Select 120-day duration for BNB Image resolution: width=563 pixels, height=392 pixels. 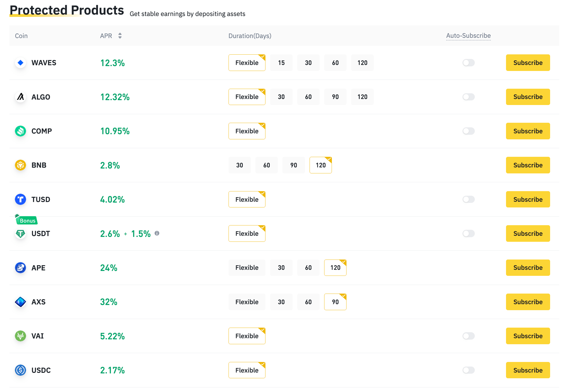pos(321,165)
